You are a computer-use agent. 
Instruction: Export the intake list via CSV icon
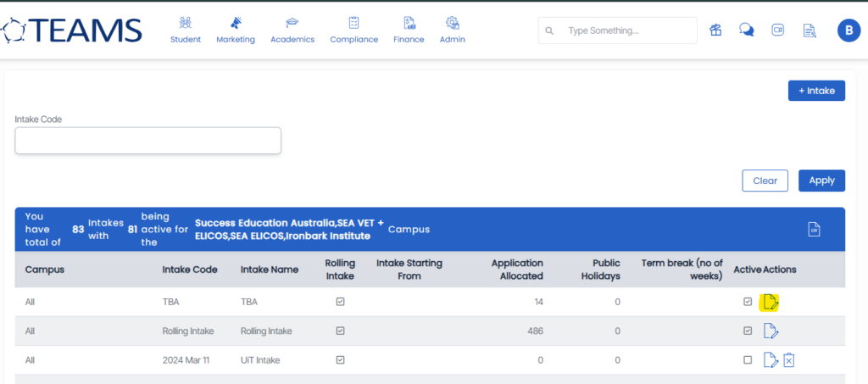814,229
